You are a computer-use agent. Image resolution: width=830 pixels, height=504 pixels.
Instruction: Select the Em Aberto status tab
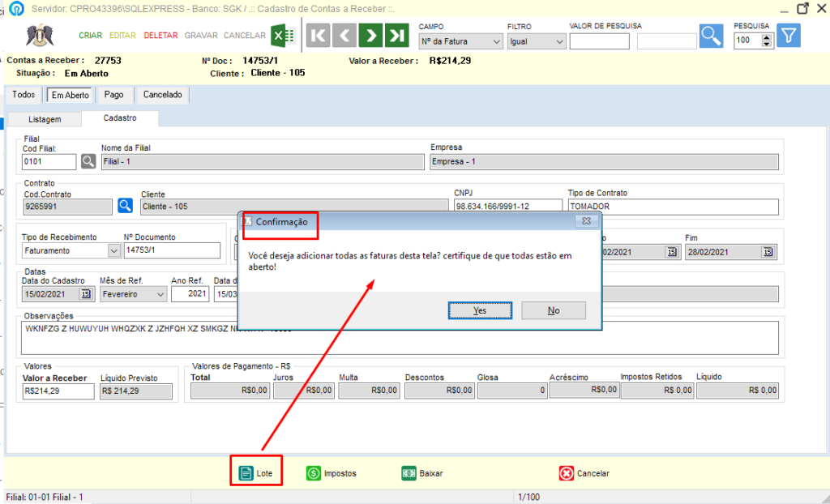70,96
